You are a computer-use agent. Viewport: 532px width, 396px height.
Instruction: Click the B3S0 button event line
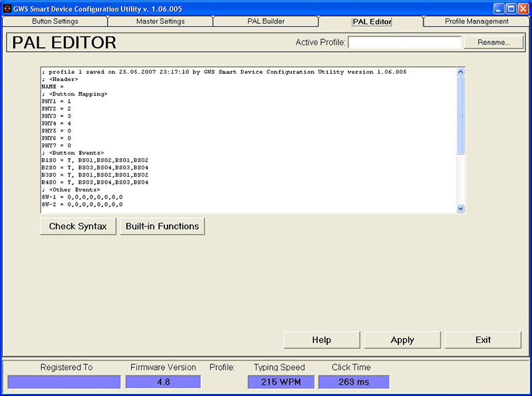(95, 175)
